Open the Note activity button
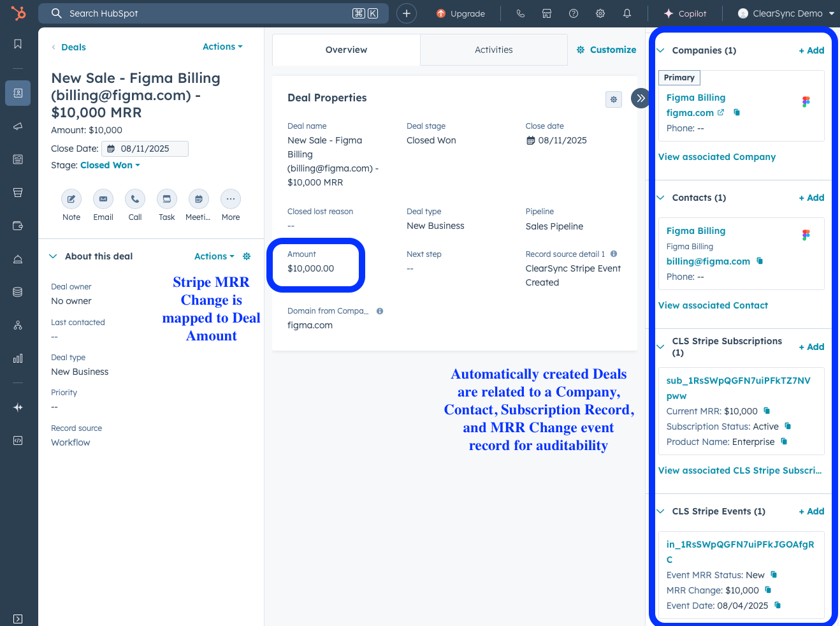The width and height of the screenshot is (840, 626). click(x=71, y=199)
